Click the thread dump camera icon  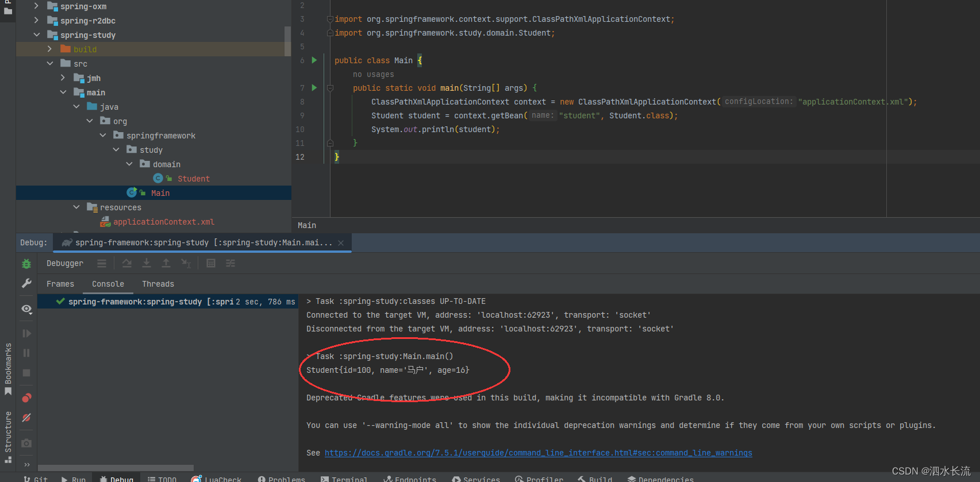26,443
